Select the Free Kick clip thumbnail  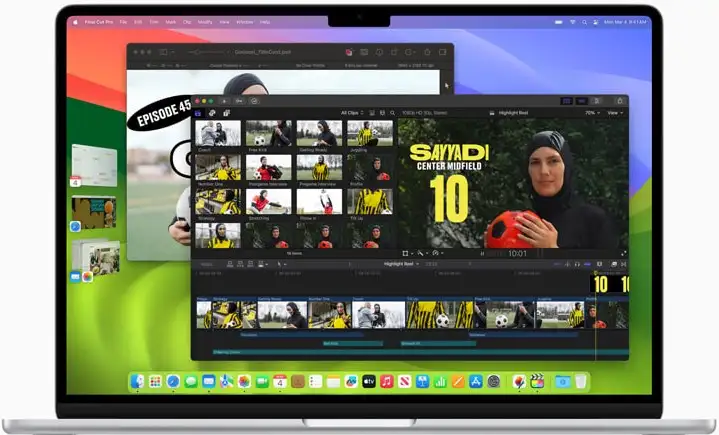click(x=268, y=133)
